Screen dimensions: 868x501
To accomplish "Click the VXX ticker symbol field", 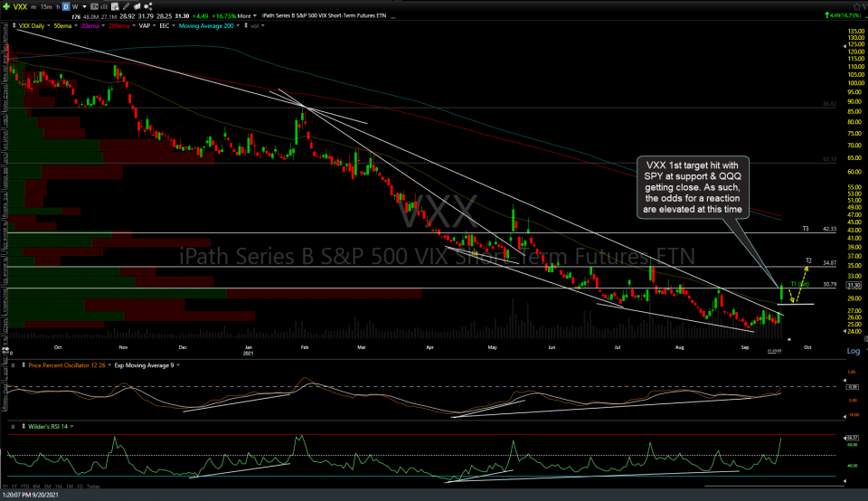I will click(x=21, y=6).
